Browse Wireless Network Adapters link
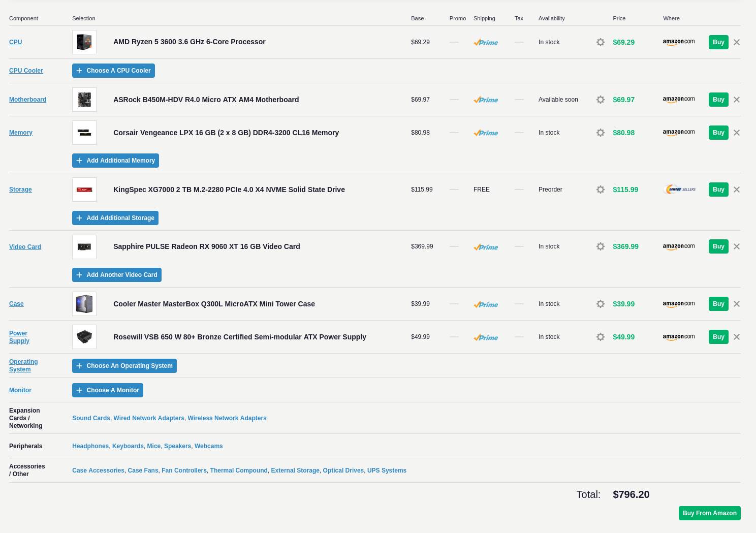 tap(227, 418)
